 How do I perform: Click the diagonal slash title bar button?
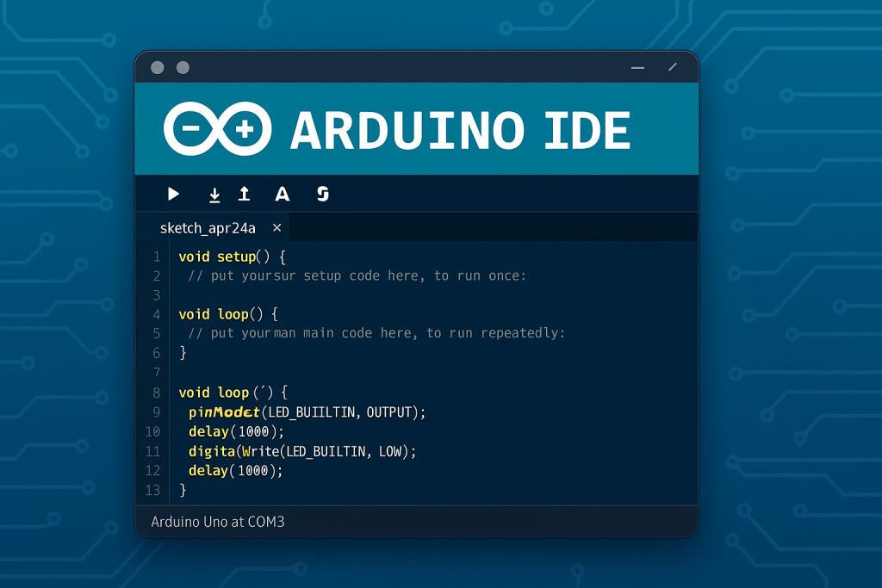(x=673, y=67)
